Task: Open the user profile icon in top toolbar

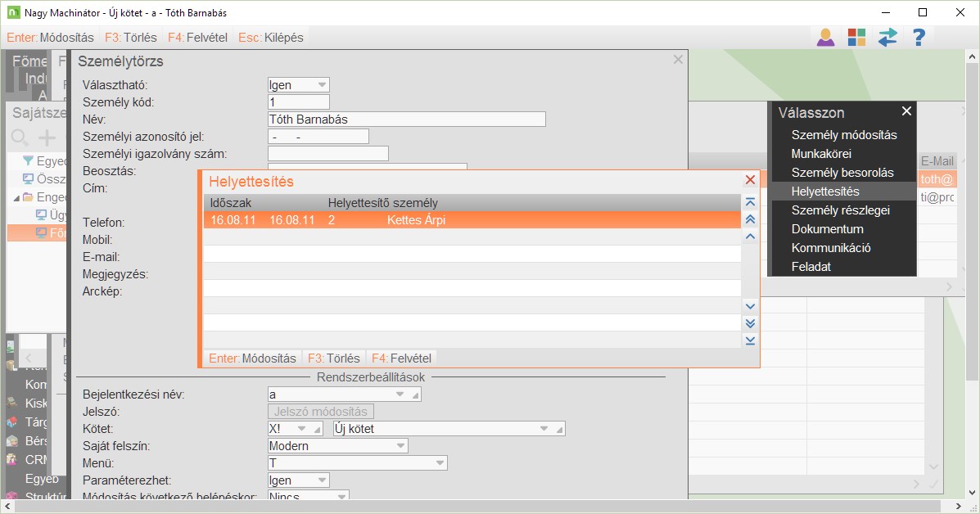Action: [825, 38]
